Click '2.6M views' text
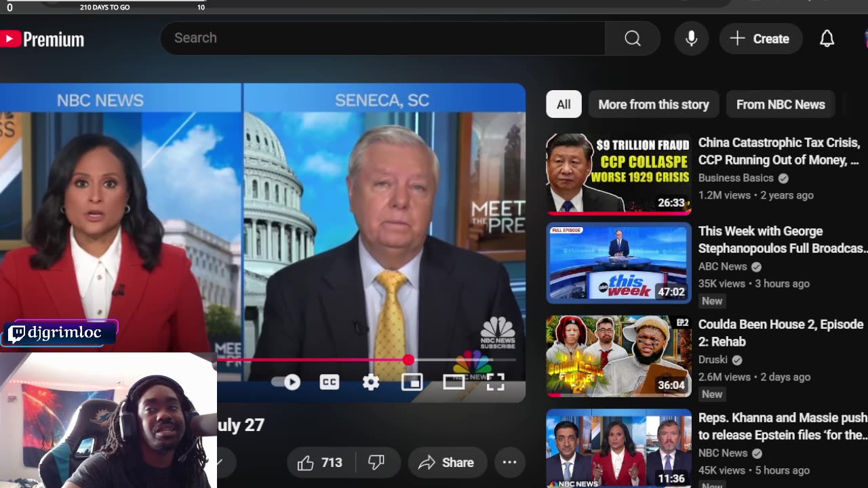Screen dimensions: 868x488 [x=725, y=377]
